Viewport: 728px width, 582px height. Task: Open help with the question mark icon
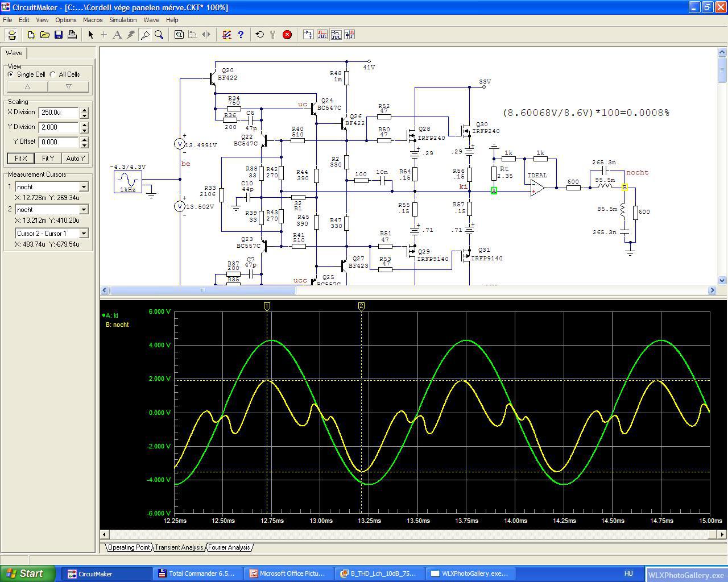(x=241, y=35)
